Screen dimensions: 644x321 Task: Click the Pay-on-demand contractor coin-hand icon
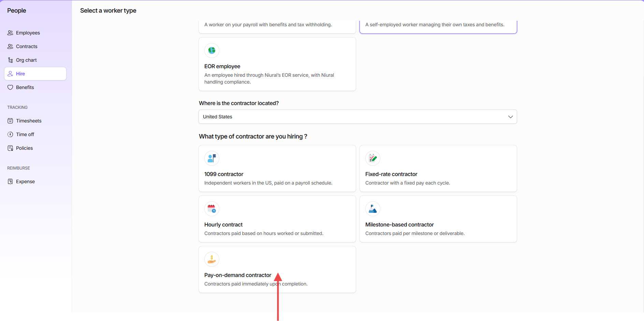point(212,259)
